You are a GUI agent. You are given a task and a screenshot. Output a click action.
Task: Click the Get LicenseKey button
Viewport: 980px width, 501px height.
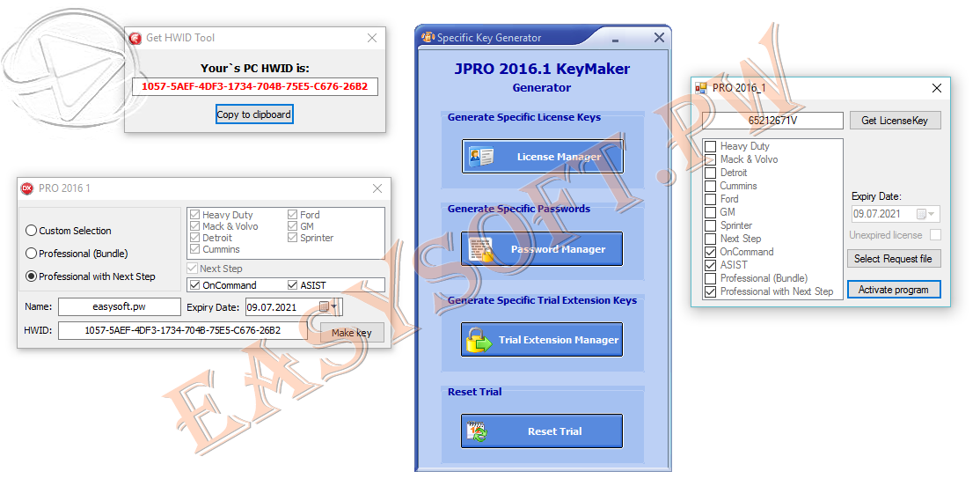(x=895, y=121)
